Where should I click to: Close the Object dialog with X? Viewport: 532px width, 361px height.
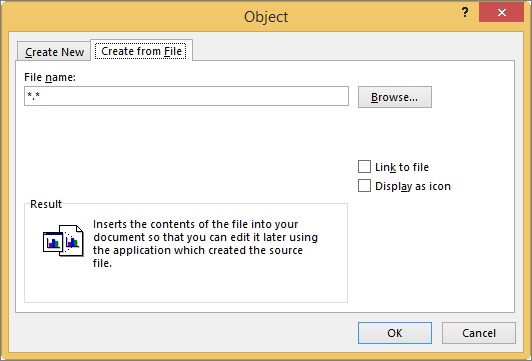coord(501,13)
